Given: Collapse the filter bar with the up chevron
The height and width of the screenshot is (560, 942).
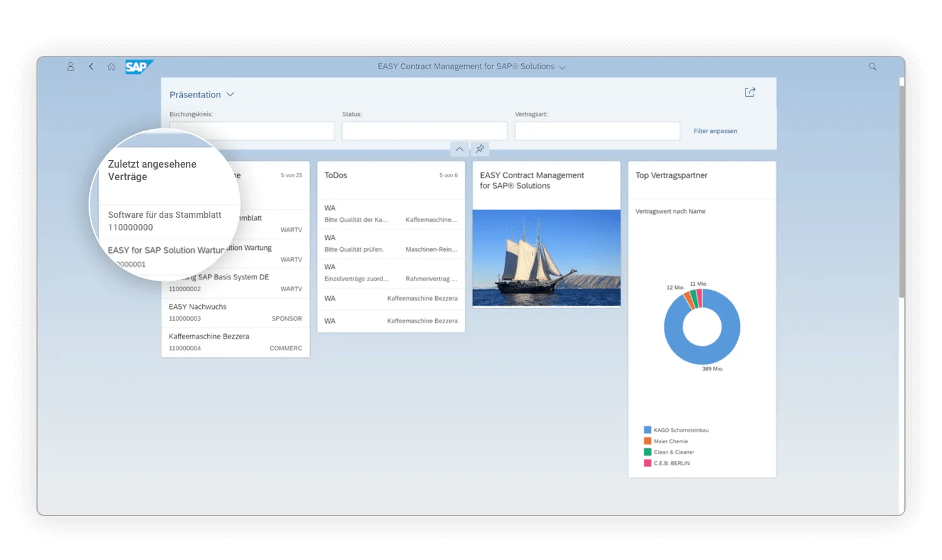Looking at the screenshot, I should [459, 149].
